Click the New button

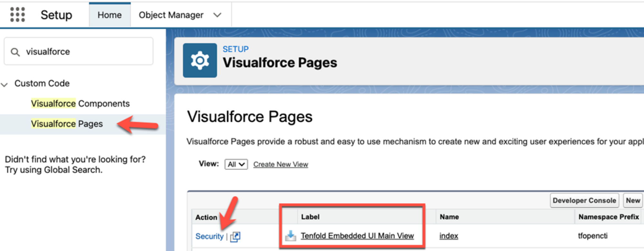(633, 200)
